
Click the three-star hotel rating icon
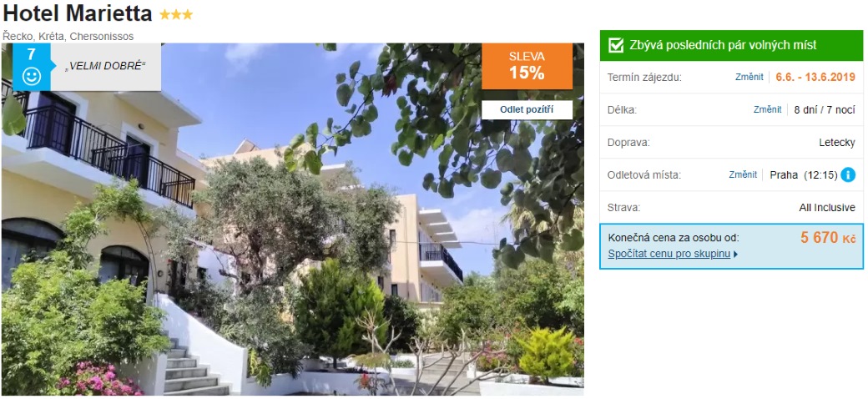(x=176, y=14)
